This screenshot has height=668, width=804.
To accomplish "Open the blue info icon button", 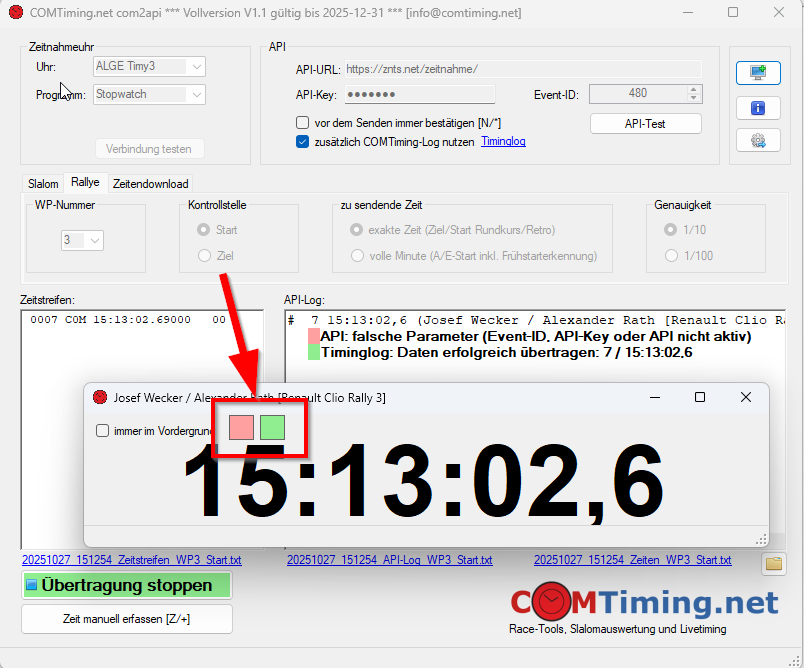I will point(758,107).
